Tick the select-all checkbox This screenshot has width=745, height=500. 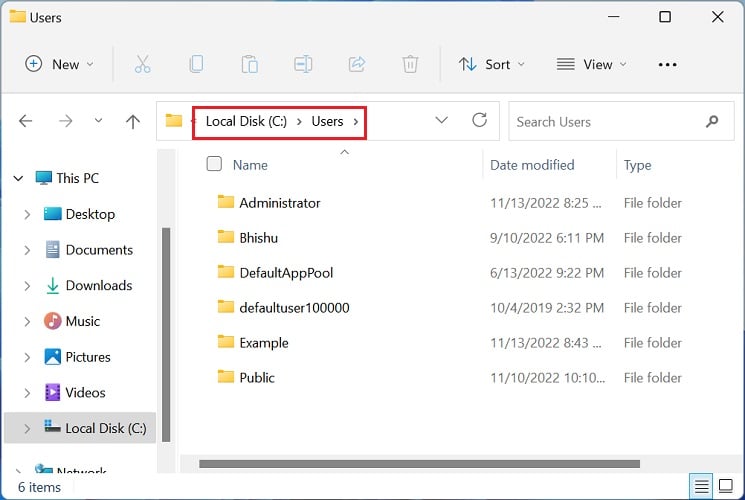tap(214, 163)
